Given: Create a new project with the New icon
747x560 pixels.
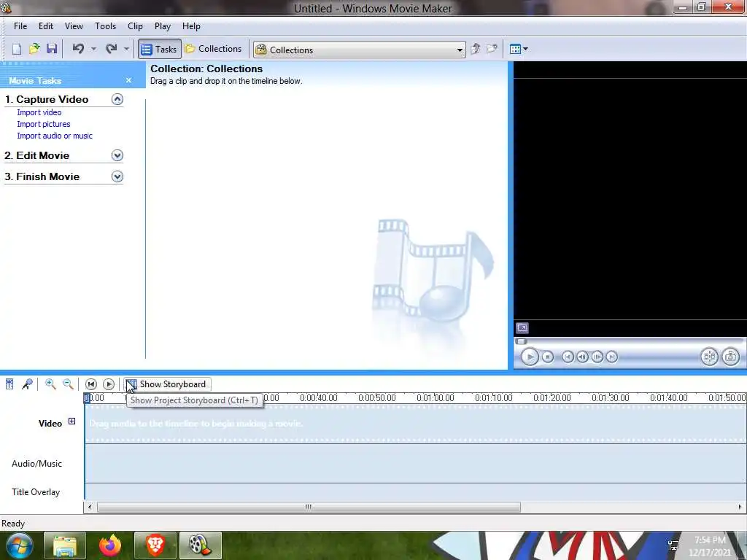Looking at the screenshot, I should 17,49.
